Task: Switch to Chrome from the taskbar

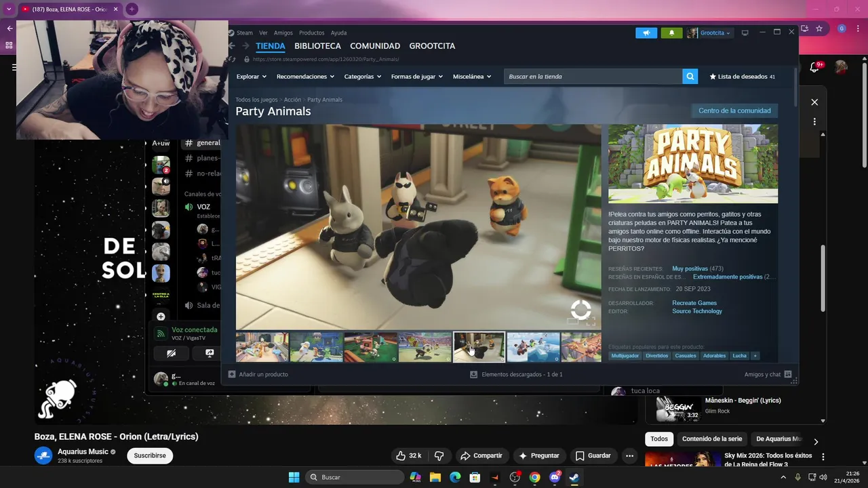Action: point(534,477)
